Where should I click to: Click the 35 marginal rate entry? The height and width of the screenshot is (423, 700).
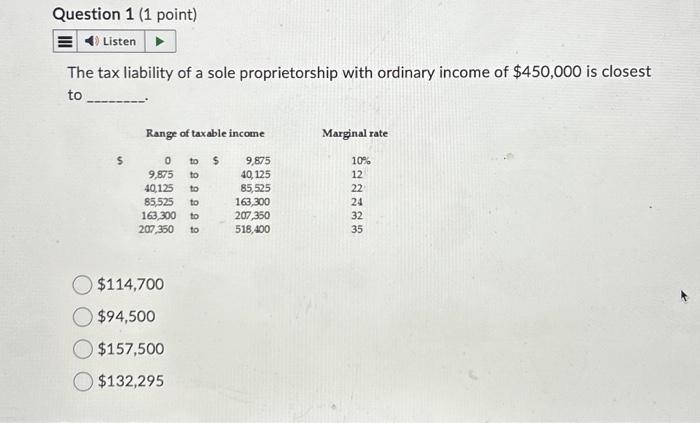[357, 229]
